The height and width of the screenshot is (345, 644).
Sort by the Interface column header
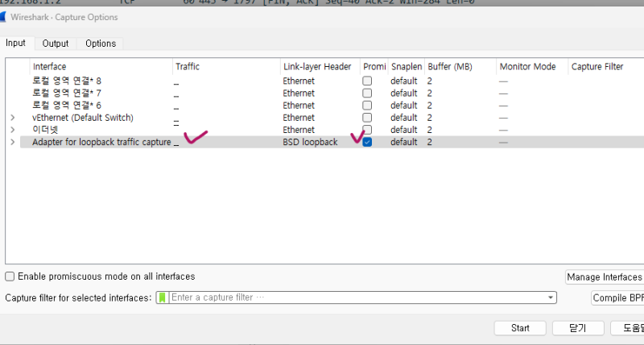pyautogui.click(x=101, y=67)
